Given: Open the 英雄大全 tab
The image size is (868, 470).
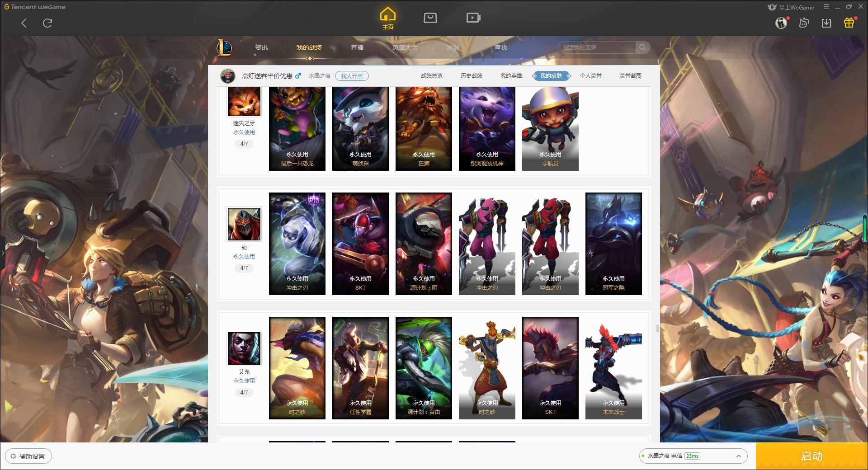Looking at the screenshot, I should coord(405,47).
